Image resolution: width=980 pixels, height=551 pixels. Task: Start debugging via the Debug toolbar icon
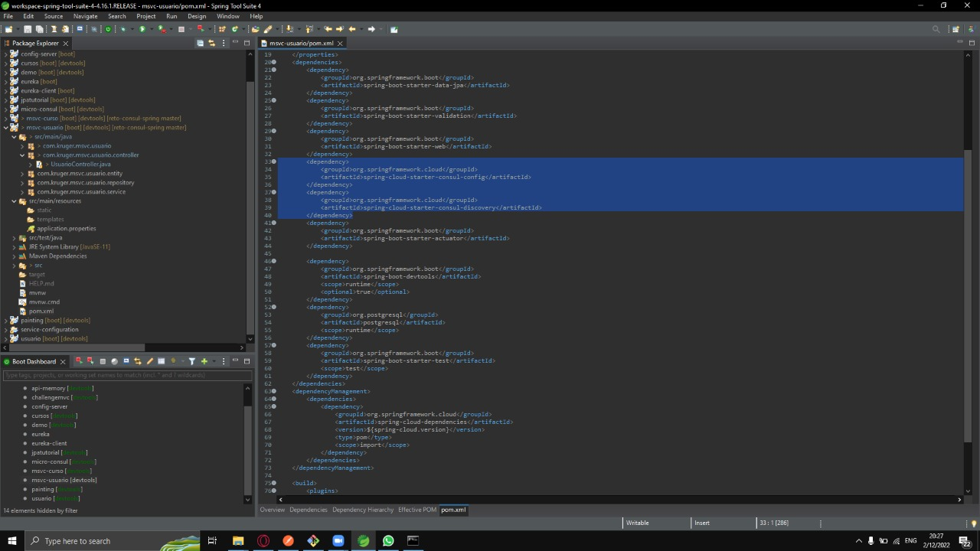point(123,28)
